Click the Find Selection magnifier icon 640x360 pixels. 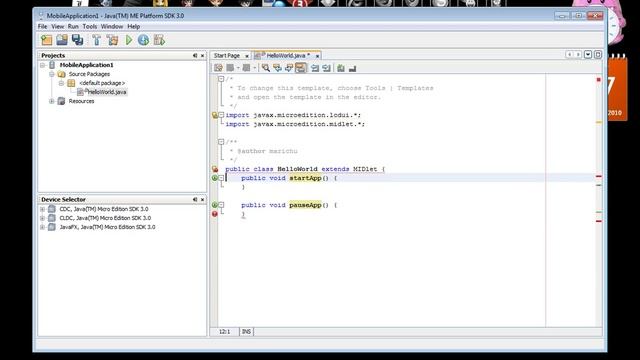266,68
